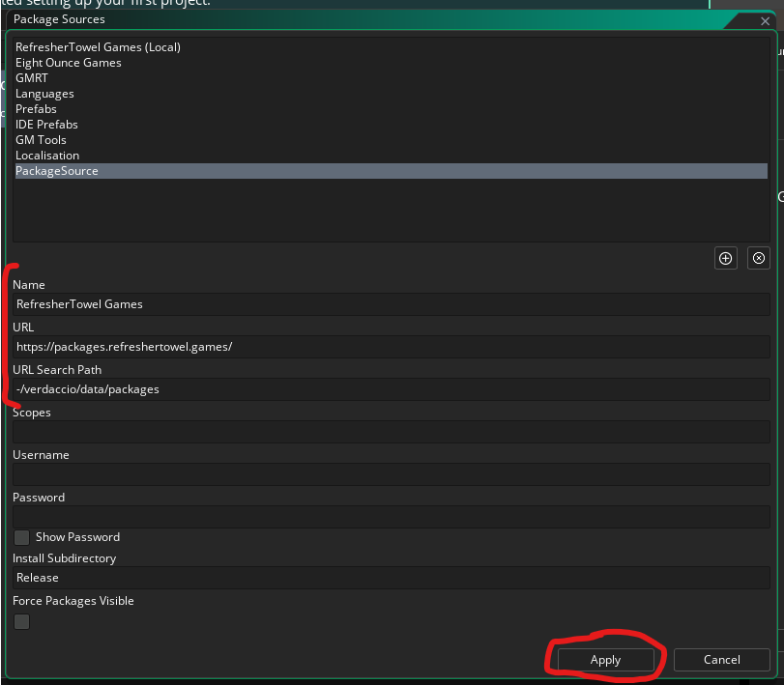Focus the URL Search Path field
784x685 pixels.
pyautogui.click(x=391, y=389)
